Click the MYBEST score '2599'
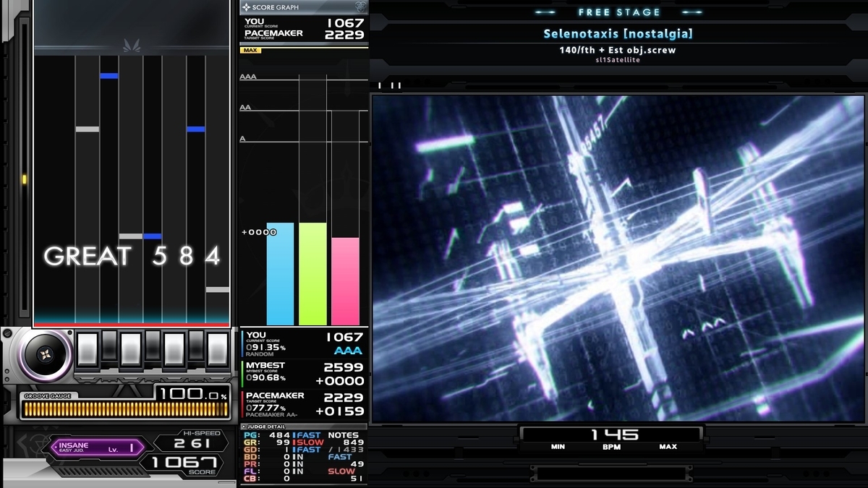 click(344, 367)
